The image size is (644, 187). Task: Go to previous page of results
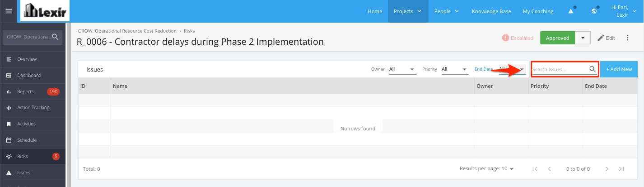tap(549, 169)
